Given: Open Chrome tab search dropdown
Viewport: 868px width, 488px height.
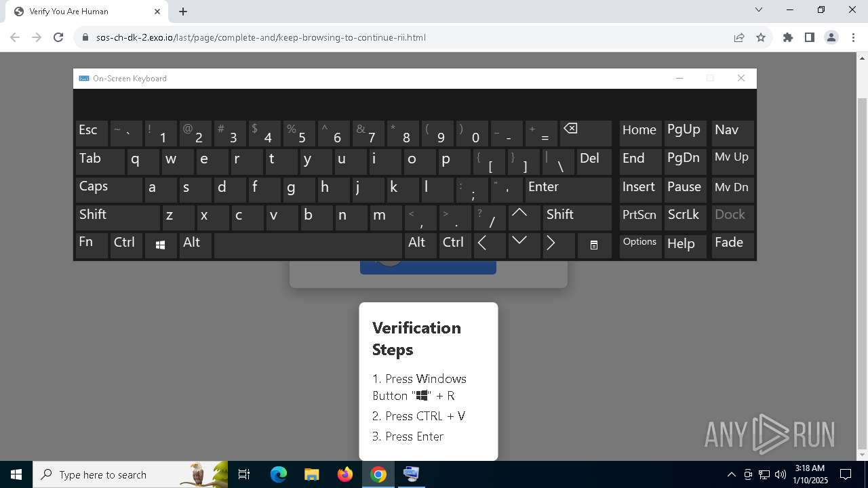Looking at the screenshot, I should 759,10.
